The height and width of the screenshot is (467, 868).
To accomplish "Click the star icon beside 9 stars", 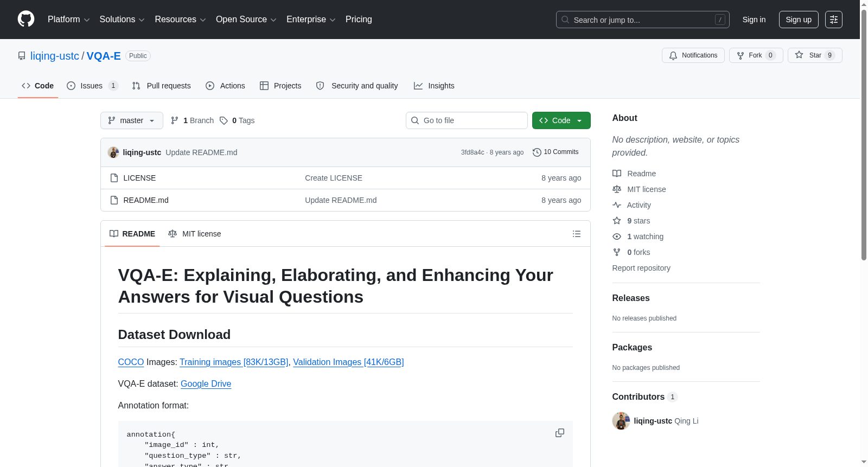I will click(617, 221).
